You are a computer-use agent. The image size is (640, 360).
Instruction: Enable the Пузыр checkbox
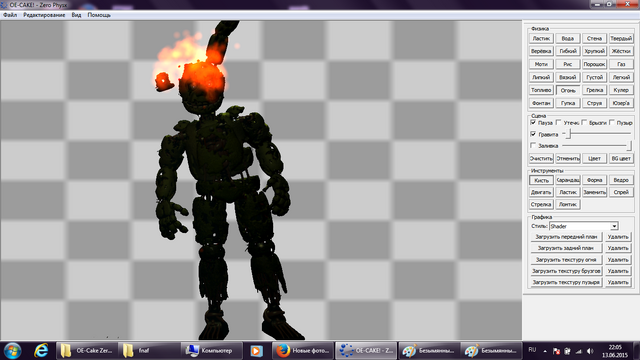[x=612, y=122]
